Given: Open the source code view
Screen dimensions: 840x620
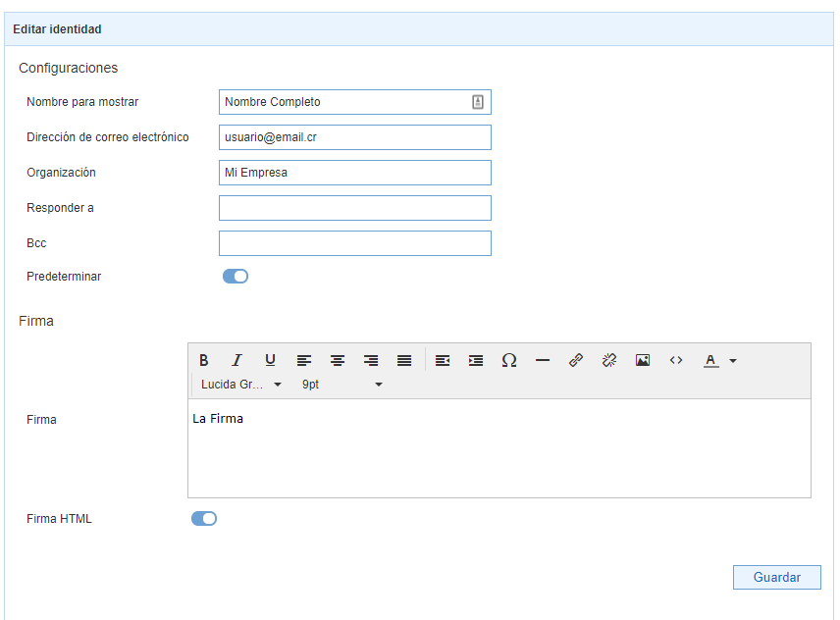Looking at the screenshot, I should [x=676, y=360].
